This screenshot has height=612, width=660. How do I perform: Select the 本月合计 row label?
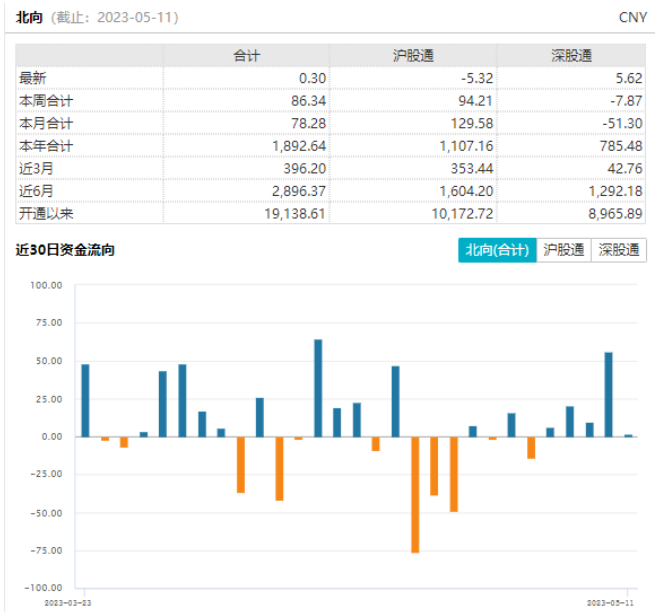pyautogui.click(x=46, y=123)
